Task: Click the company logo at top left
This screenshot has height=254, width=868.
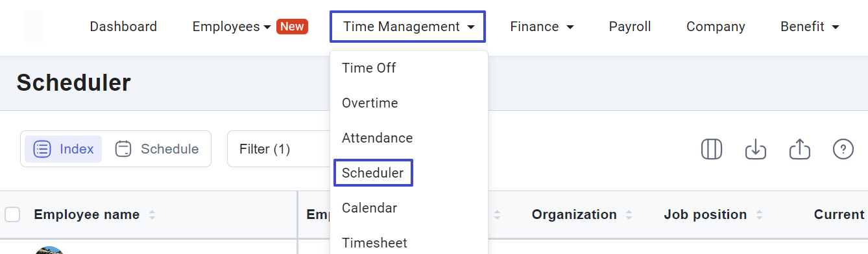Action: point(34,27)
